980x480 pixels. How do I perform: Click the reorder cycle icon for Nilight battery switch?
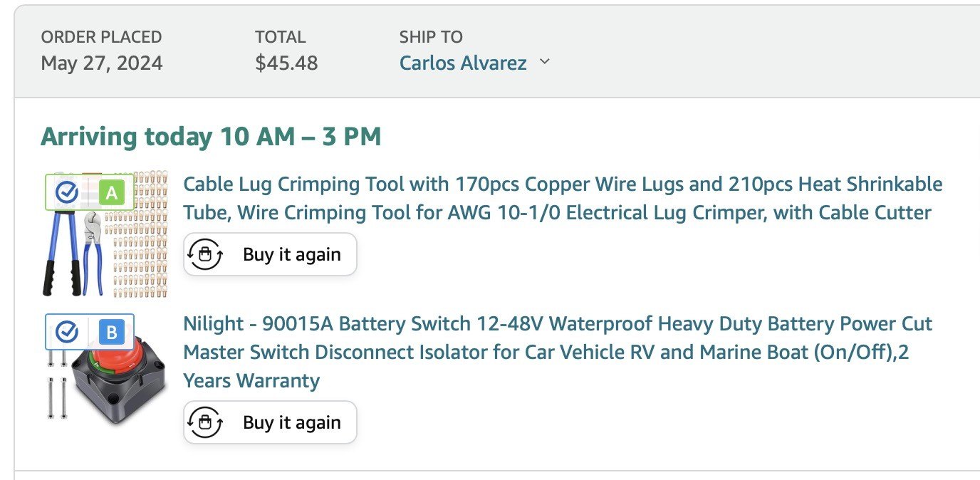tap(207, 422)
